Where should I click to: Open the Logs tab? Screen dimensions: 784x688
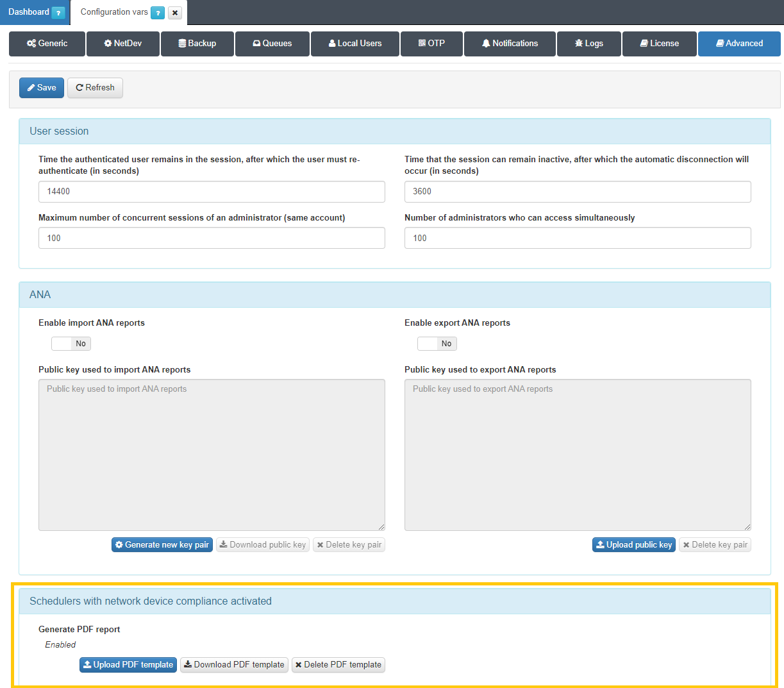pos(589,44)
